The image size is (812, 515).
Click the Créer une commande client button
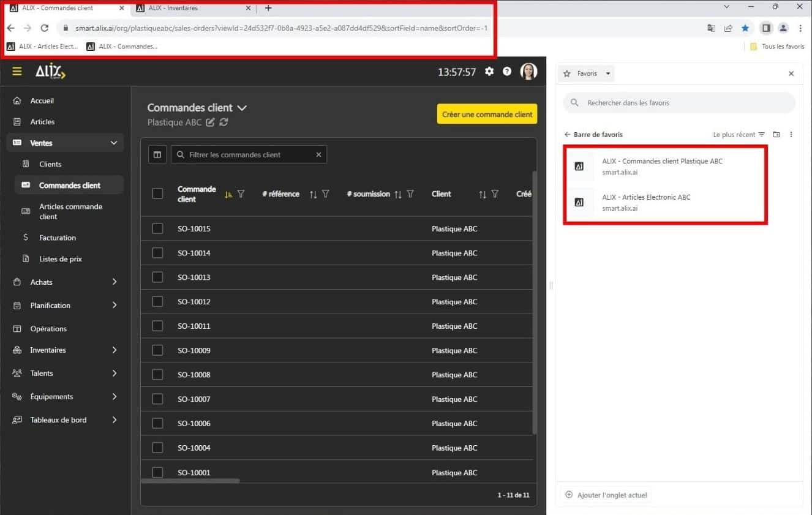coord(486,114)
